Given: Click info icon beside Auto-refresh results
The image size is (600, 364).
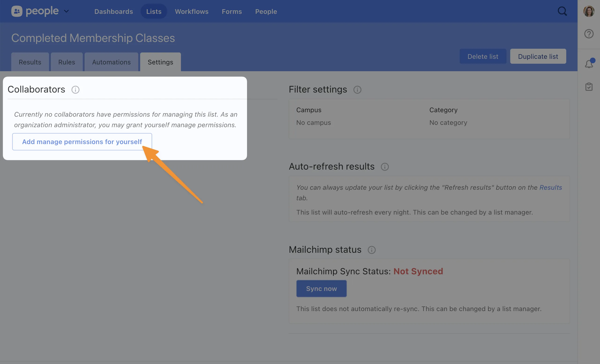Looking at the screenshot, I should (x=385, y=167).
